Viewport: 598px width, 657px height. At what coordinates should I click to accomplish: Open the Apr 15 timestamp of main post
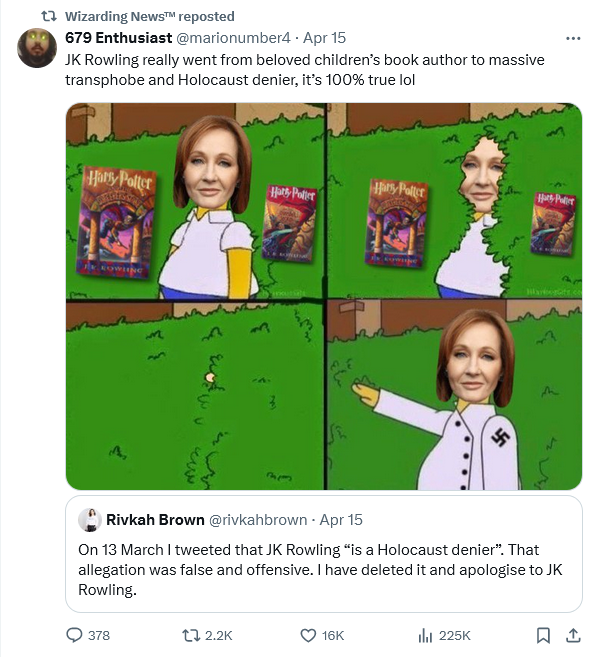point(324,38)
